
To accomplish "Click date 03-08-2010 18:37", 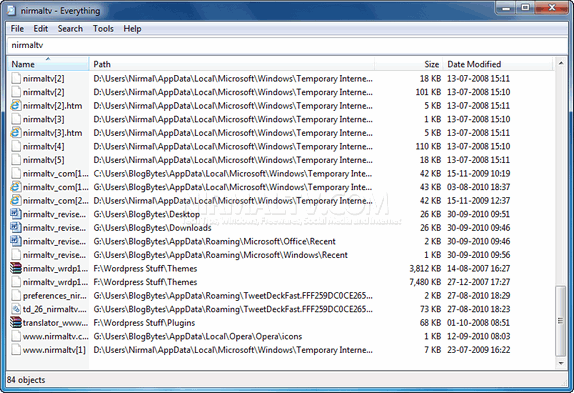I will 478,187.
